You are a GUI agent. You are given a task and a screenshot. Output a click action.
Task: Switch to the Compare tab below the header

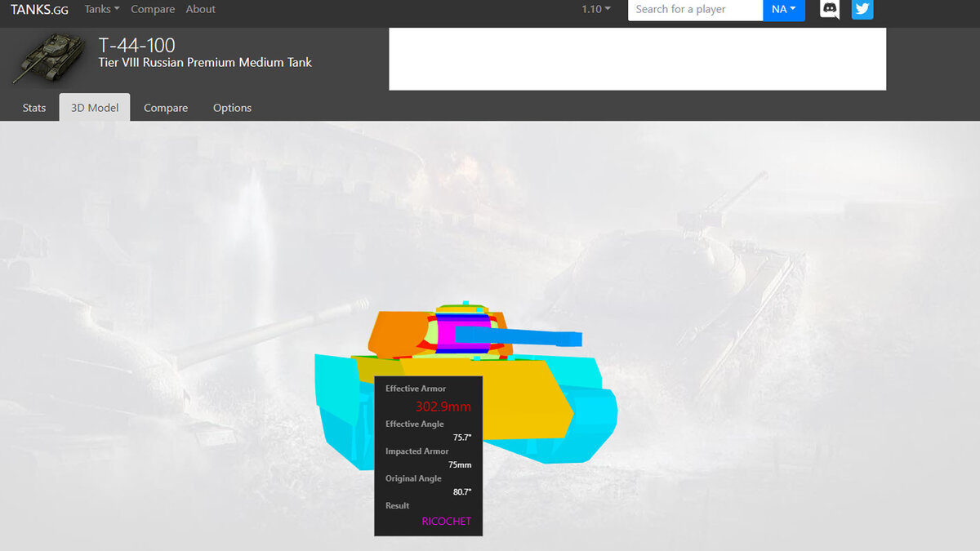(x=166, y=108)
